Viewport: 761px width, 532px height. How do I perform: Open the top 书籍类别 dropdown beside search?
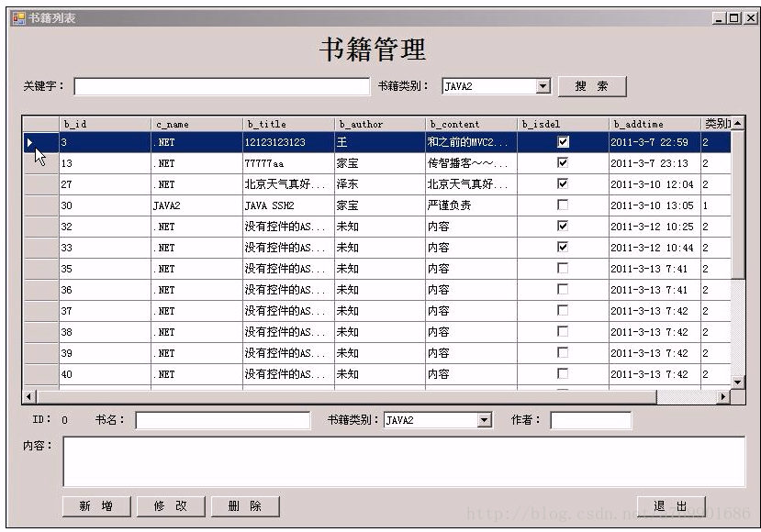click(x=543, y=86)
